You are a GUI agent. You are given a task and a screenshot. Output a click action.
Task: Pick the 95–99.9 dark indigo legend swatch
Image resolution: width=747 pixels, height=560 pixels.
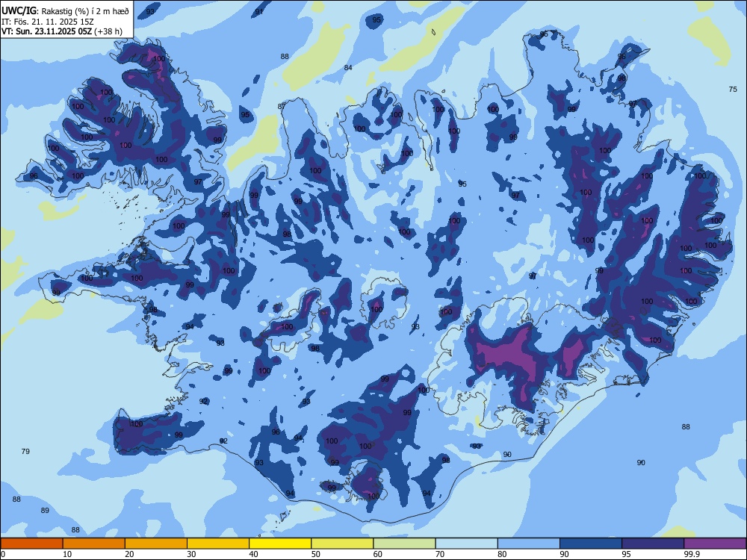click(653, 544)
